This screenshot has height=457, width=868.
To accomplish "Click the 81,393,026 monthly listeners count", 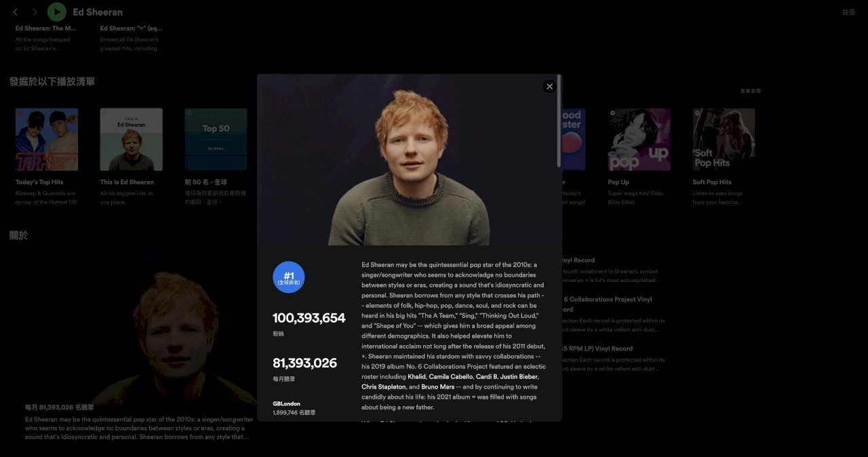I will pos(304,363).
